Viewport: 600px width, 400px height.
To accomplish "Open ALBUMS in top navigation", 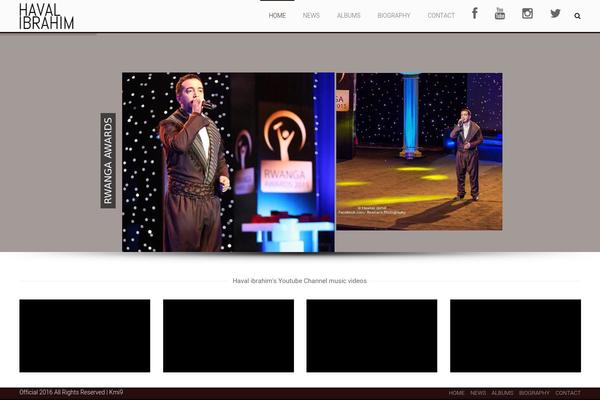I will (x=349, y=15).
